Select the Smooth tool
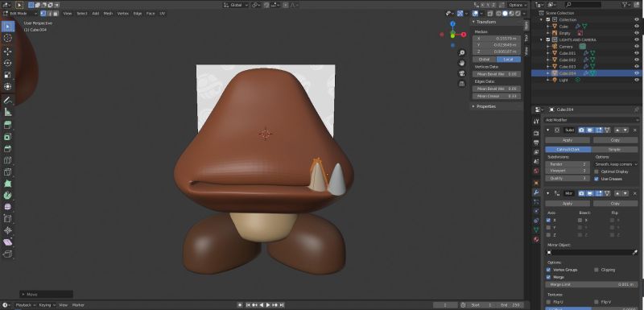 tap(7, 207)
